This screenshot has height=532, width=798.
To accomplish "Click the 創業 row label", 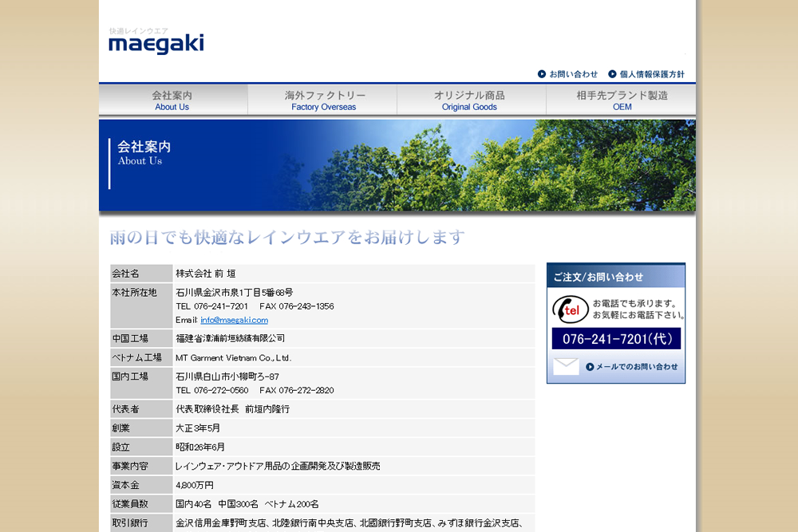I will click(120, 428).
